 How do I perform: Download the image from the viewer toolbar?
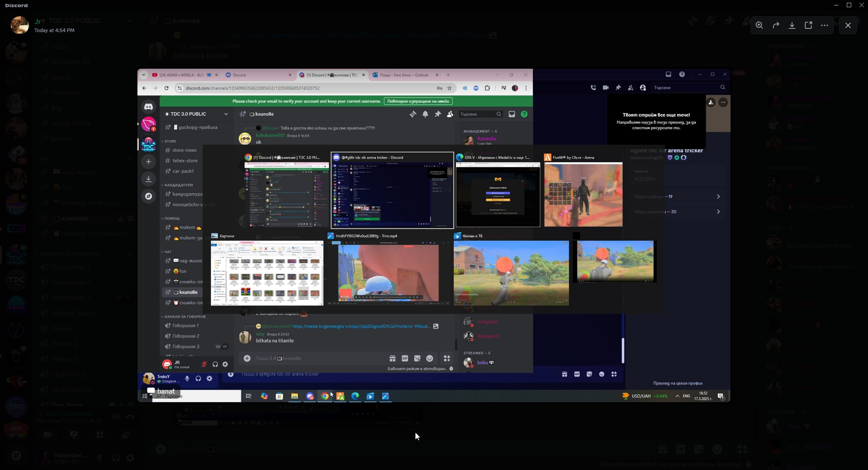792,25
